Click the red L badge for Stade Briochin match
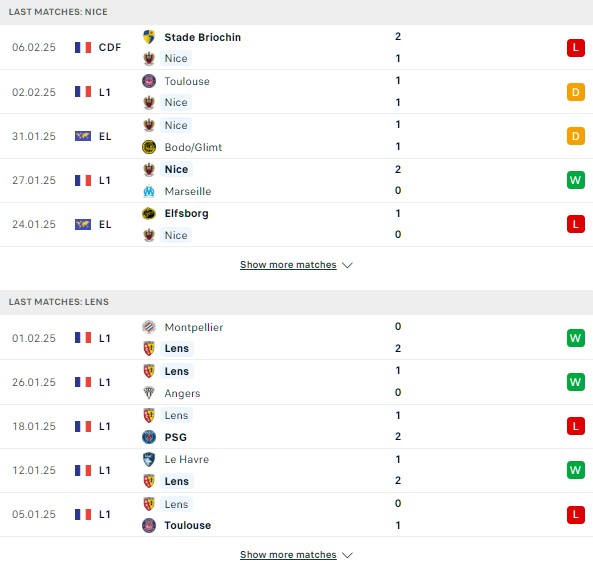Viewport: 593px width, 572px height. tap(576, 48)
